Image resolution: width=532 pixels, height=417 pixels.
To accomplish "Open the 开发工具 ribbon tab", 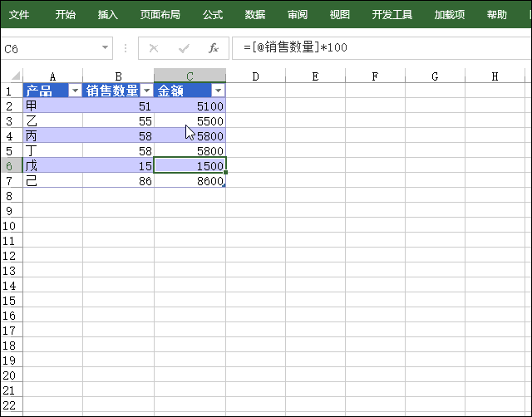I will 392,15.
